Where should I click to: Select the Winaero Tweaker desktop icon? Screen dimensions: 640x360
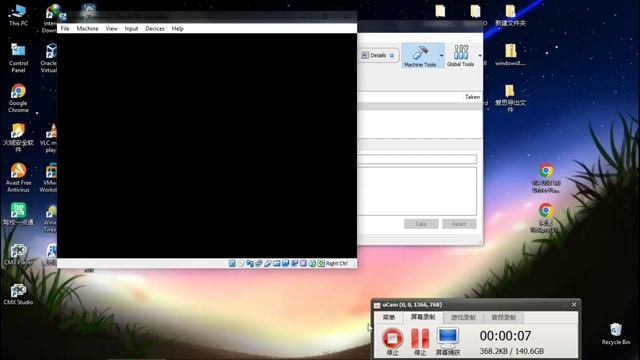pyautogui.click(x=50, y=218)
